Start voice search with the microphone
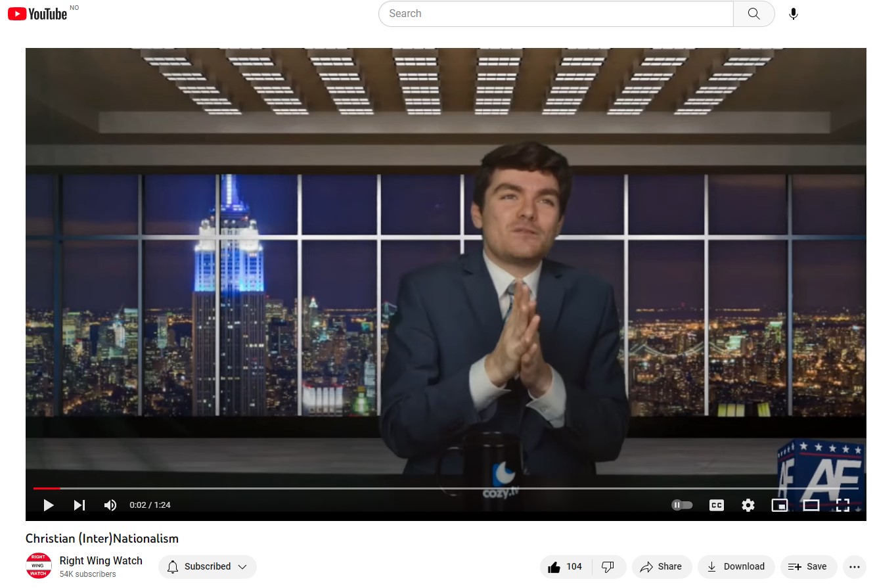The width and height of the screenshot is (875, 588). point(794,14)
